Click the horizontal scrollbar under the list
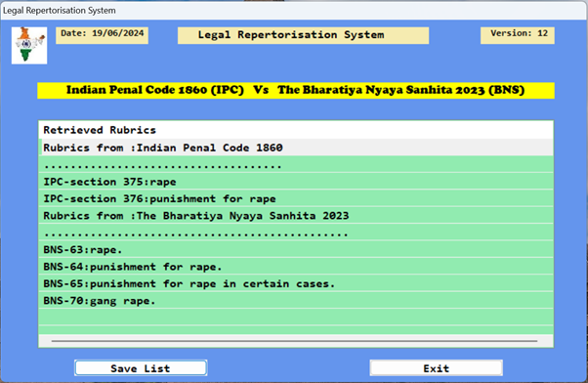 click(x=294, y=341)
